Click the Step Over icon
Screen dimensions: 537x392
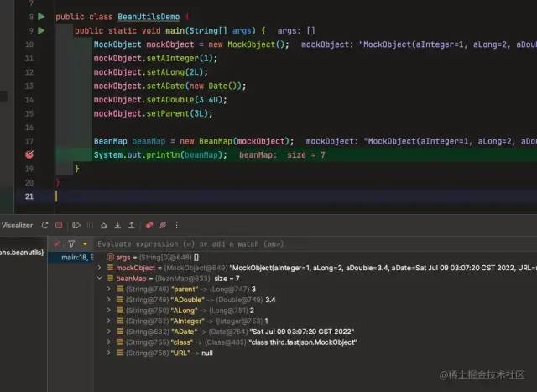coord(104,225)
